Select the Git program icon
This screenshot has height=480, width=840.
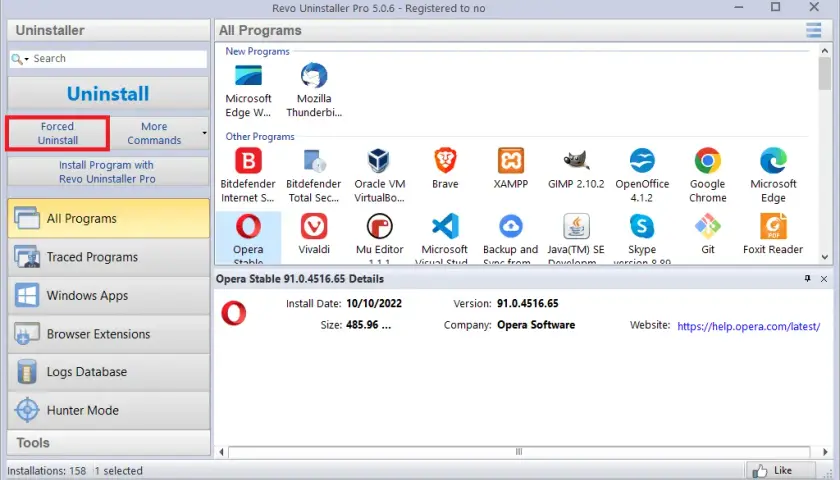click(x=708, y=227)
